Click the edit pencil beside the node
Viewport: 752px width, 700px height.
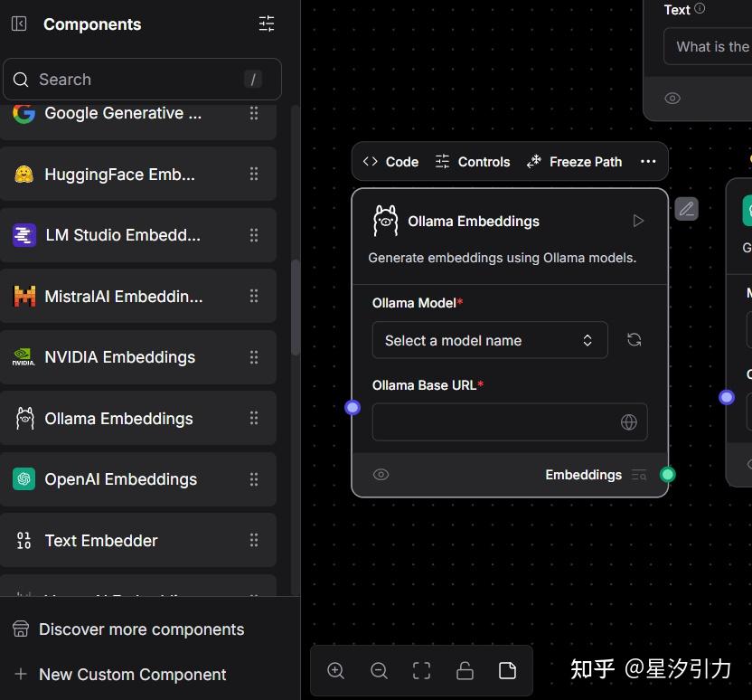[686, 209]
